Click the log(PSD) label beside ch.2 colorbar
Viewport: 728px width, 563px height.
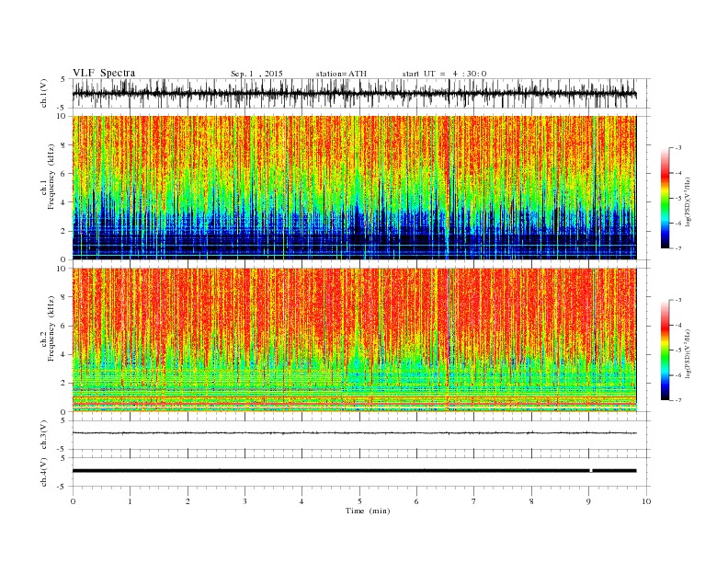pyautogui.click(x=689, y=353)
